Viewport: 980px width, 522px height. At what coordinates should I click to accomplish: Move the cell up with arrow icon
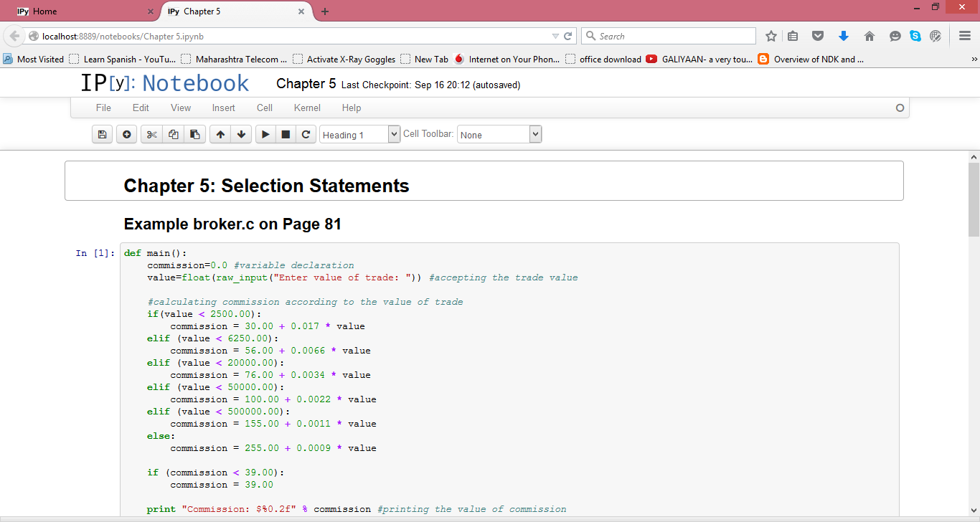[220, 135]
